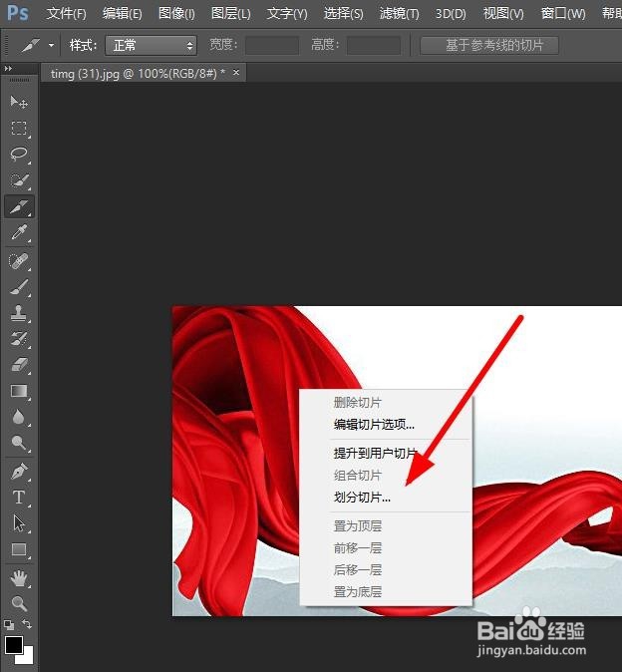Select the Quick Selection tool
The image size is (622, 672).
coord(19,180)
